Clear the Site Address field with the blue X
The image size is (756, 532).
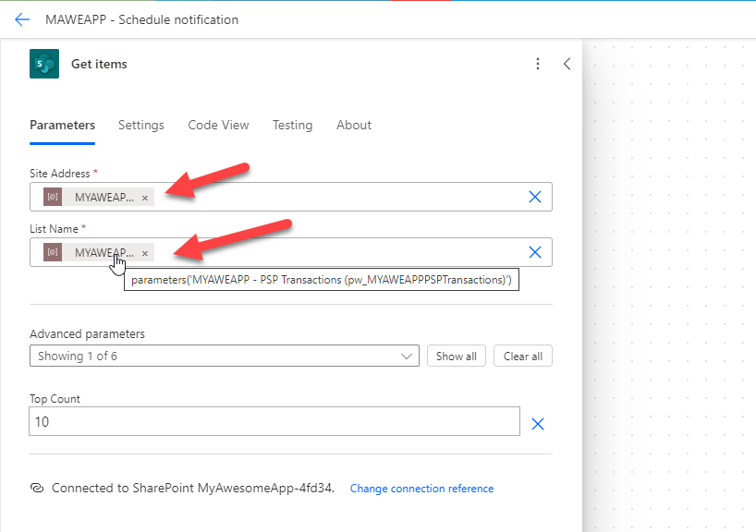coord(535,197)
